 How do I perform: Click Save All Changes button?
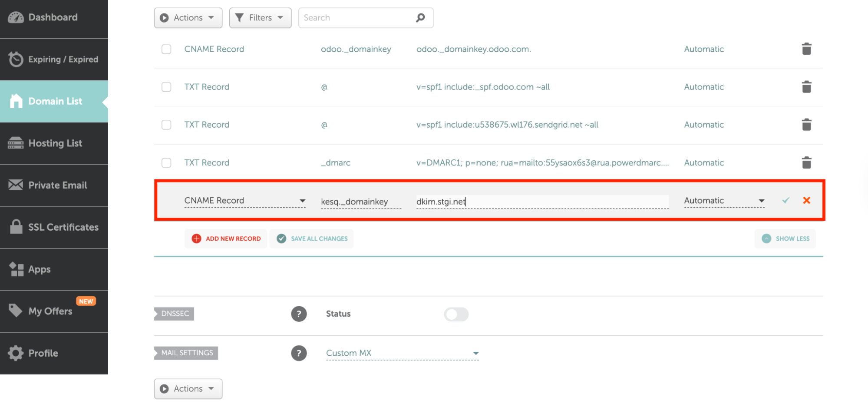312,238
